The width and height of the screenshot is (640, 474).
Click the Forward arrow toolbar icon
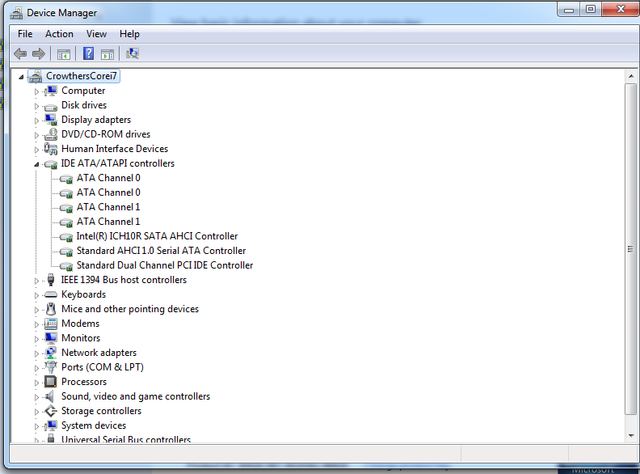(38, 53)
